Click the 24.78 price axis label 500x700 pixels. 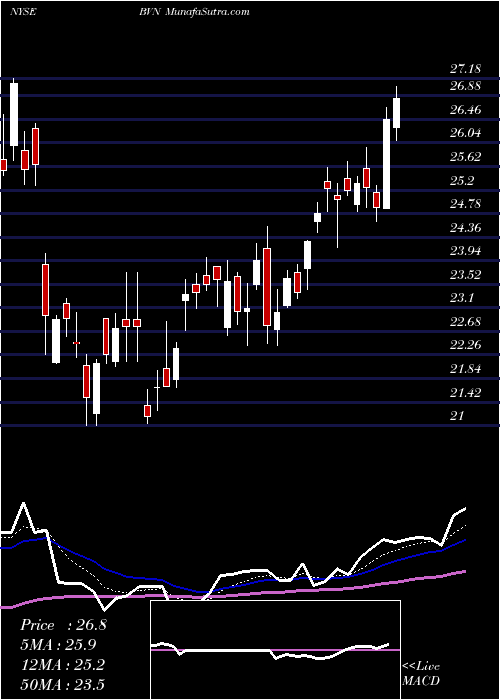pyautogui.click(x=465, y=204)
